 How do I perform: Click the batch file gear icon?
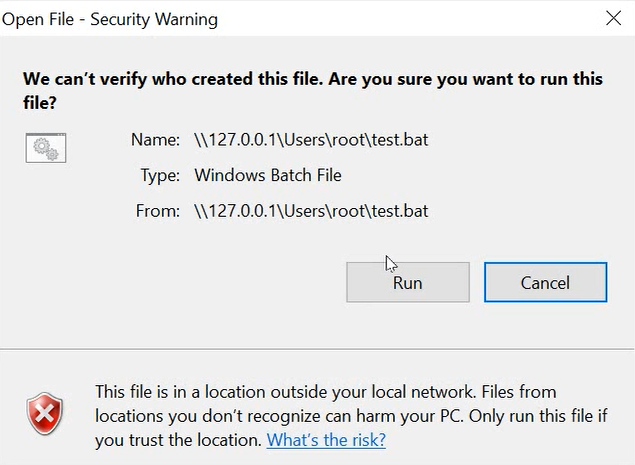click(x=45, y=148)
